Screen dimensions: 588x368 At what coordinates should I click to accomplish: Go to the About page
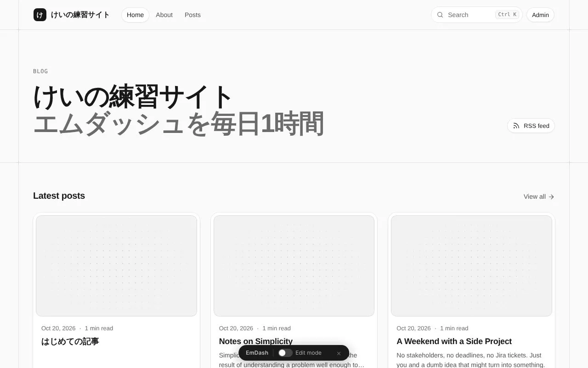tap(164, 15)
